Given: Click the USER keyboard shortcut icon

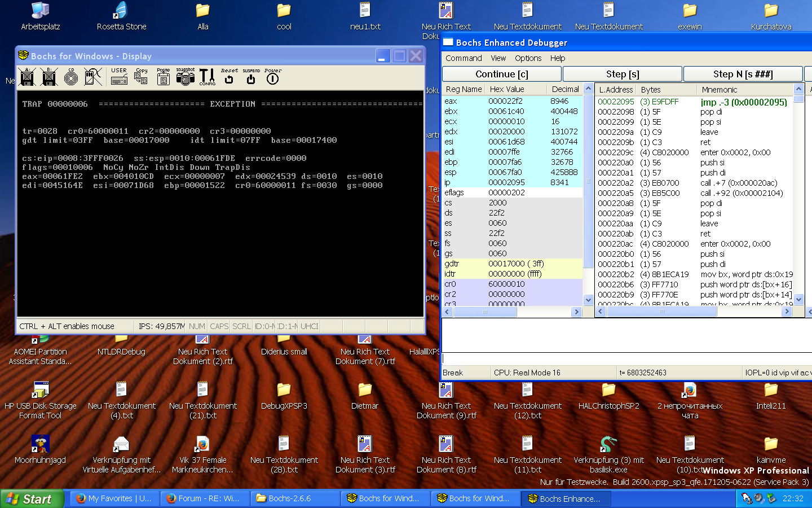Looking at the screenshot, I should 119,77.
